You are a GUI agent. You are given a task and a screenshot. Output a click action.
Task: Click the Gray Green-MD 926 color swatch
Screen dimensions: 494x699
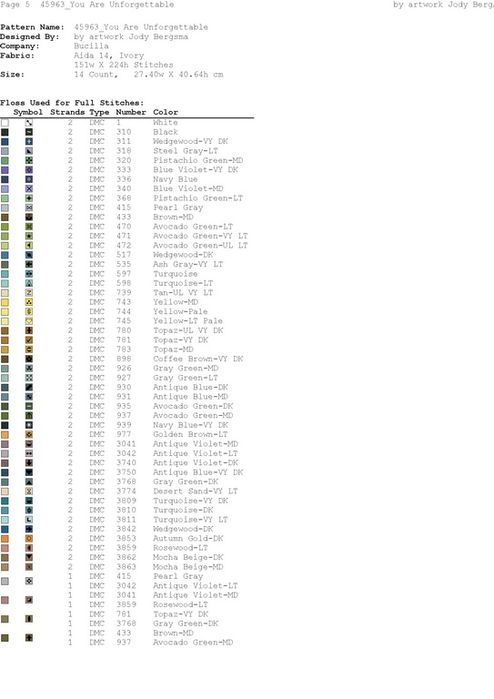(5, 368)
